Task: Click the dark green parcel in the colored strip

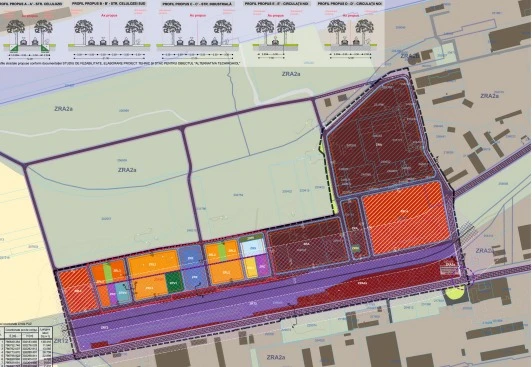Action: (x=174, y=282)
